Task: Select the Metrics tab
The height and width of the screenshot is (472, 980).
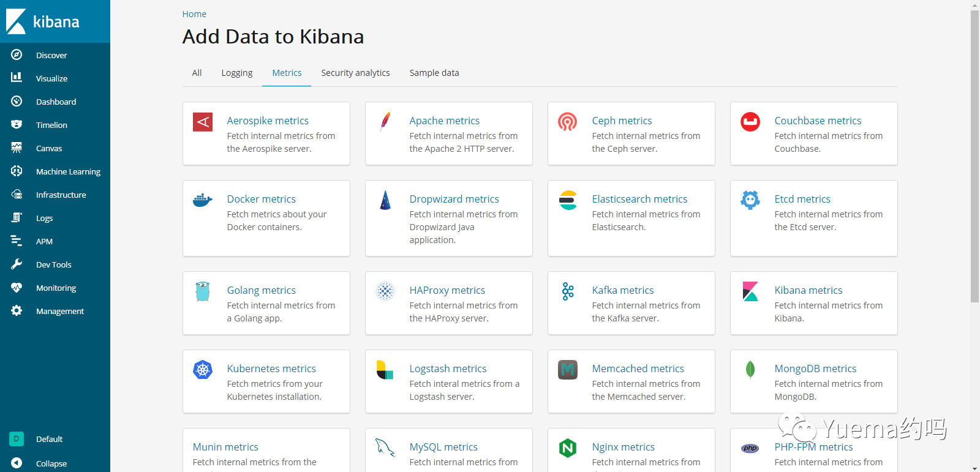Action: point(287,73)
